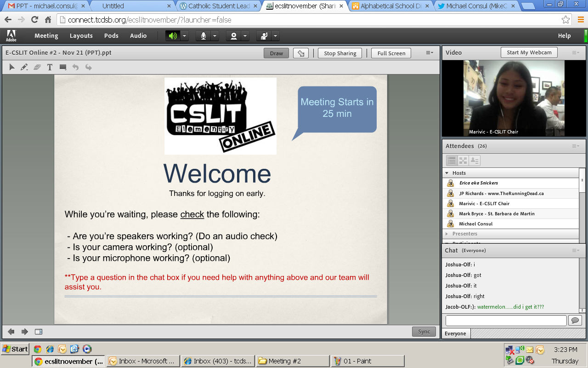The width and height of the screenshot is (588, 368).
Task: Open the Pods menu
Action: pos(111,36)
